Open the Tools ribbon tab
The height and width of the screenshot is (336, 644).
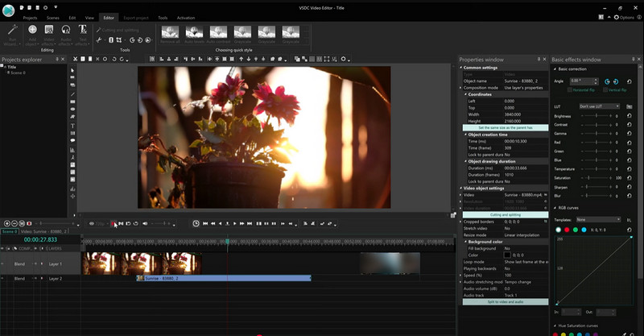click(163, 18)
